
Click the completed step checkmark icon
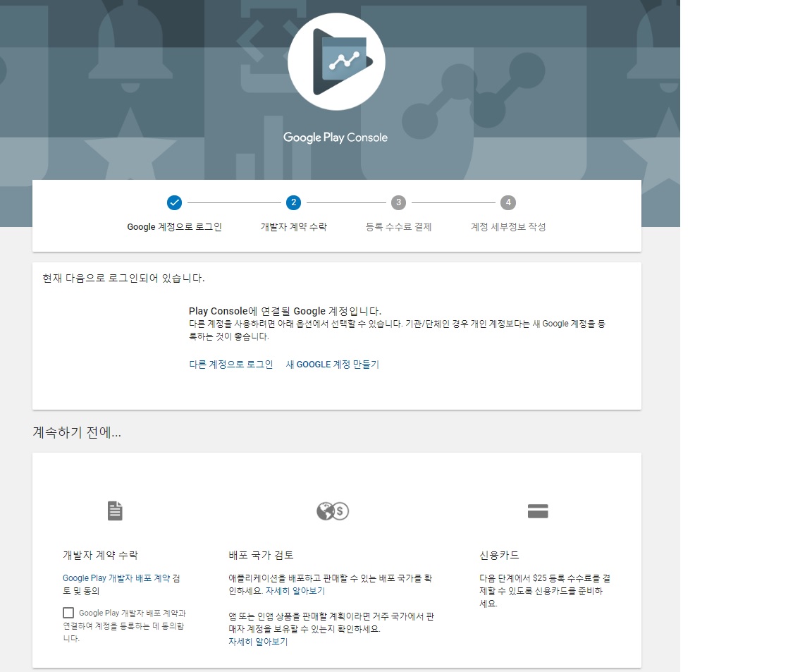click(175, 202)
